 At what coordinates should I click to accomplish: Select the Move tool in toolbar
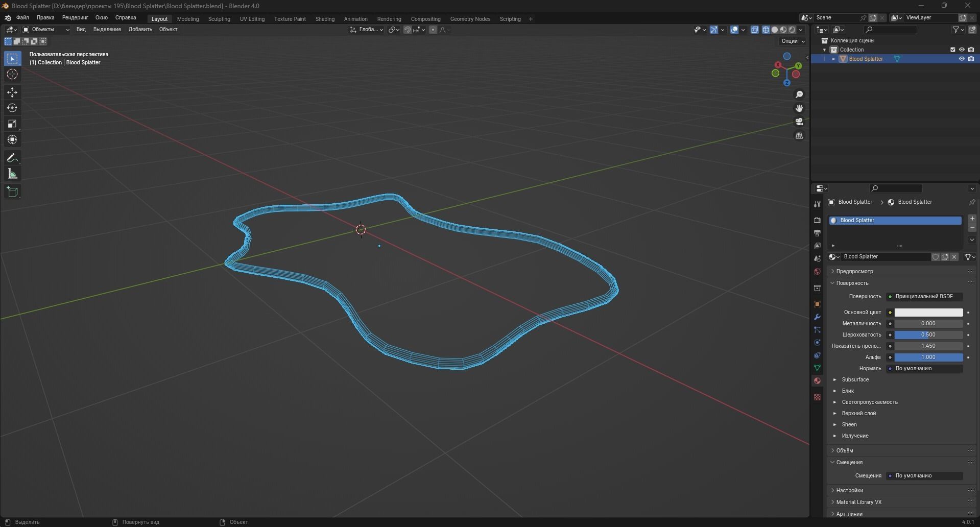[12, 92]
